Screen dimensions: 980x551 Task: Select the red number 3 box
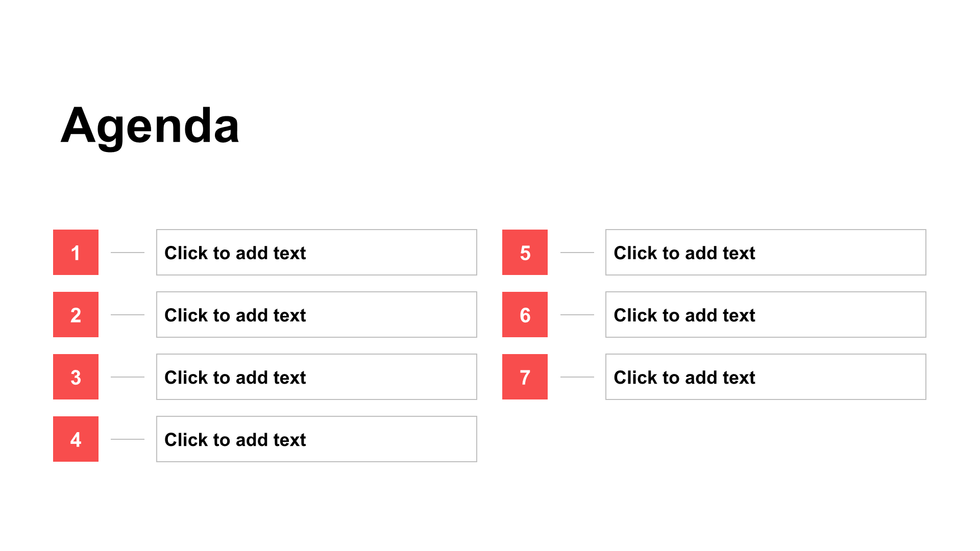76,377
